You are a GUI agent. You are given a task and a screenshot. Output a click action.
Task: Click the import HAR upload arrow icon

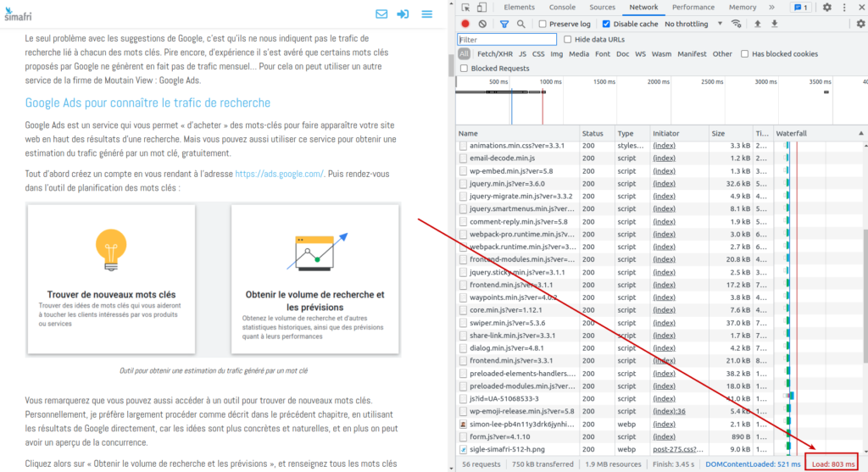pyautogui.click(x=757, y=24)
